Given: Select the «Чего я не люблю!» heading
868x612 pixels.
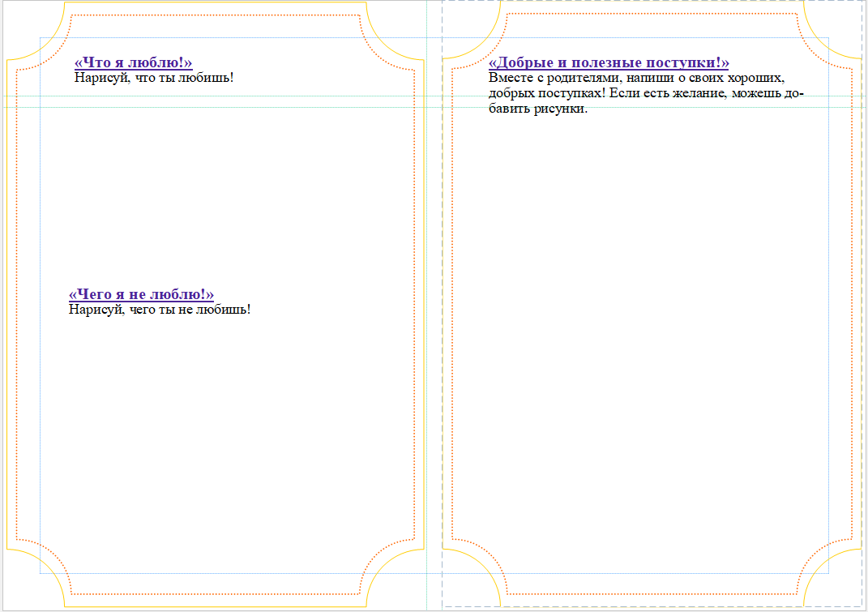Looking at the screenshot, I should tap(141, 294).
